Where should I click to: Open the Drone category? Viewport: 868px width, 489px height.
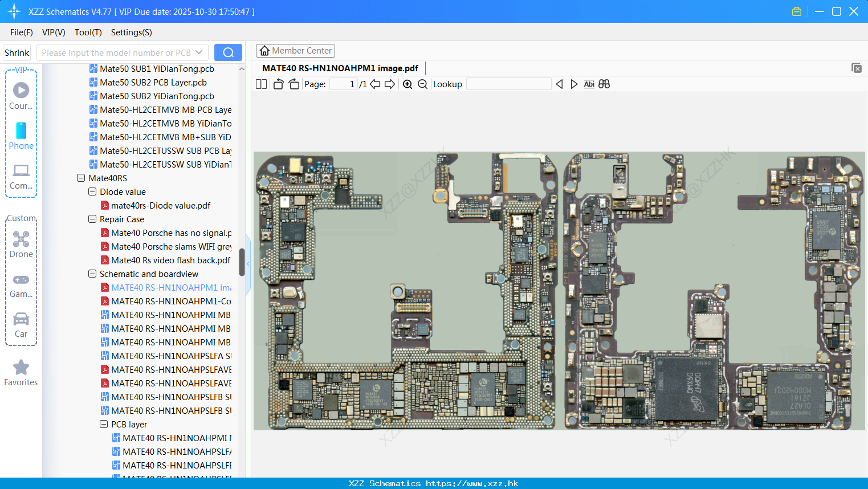21,244
